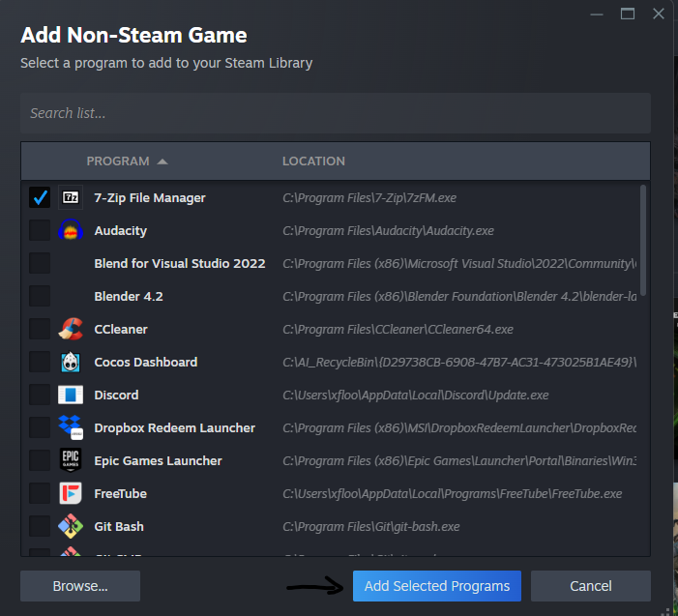
Task: Enable the Blender 4.2 checkbox
Action: coord(40,296)
